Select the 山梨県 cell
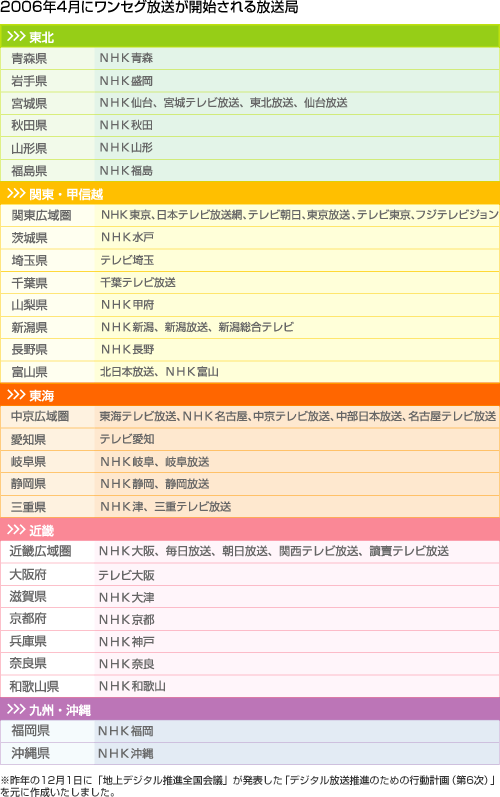 coord(47,305)
